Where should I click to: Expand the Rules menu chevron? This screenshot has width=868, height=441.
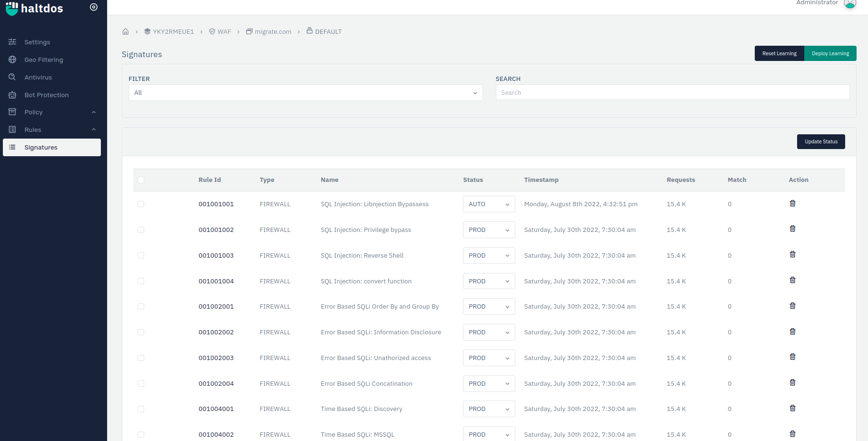94,130
